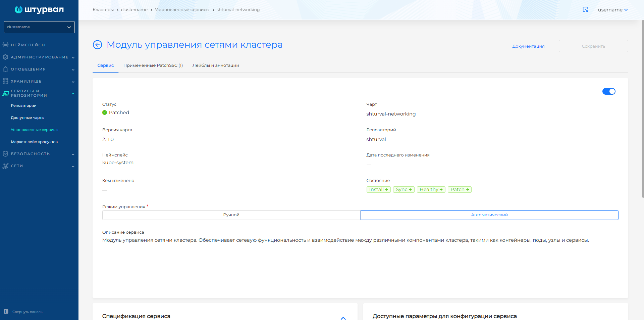The width and height of the screenshot is (644, 320).
Task: Open the Неймспейсы section icon
Action: (5, 45)
